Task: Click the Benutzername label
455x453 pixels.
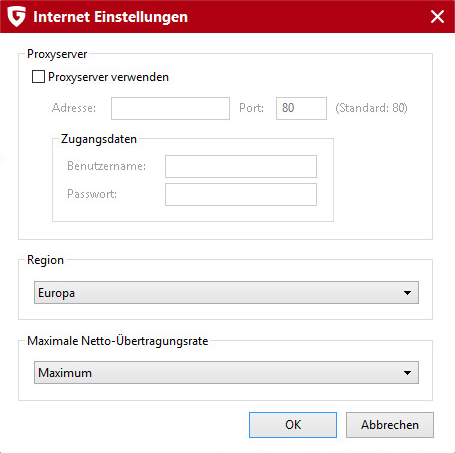Action: pos(107,166)
